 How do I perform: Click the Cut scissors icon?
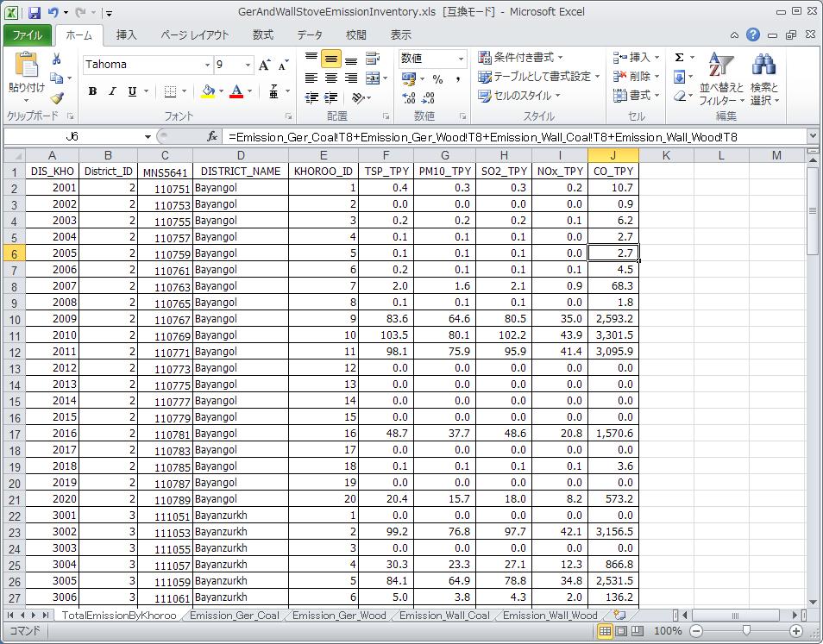[x=57, y=59]
